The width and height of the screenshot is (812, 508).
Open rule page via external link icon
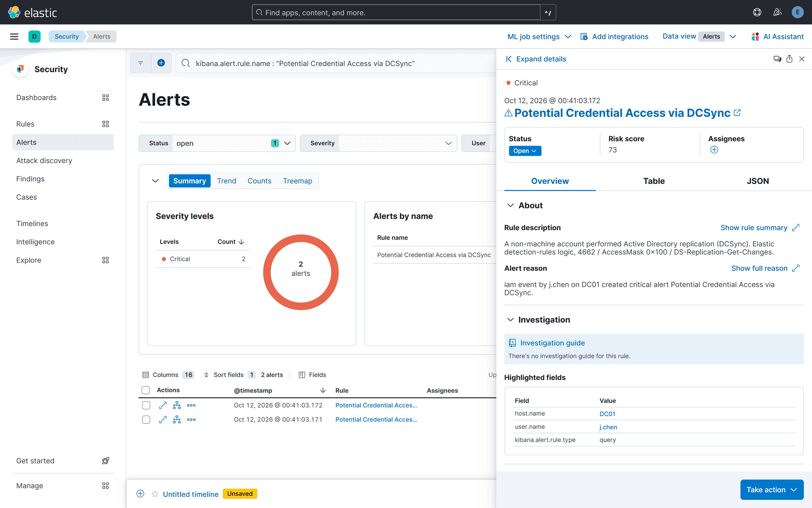click(x=737, y=113)
